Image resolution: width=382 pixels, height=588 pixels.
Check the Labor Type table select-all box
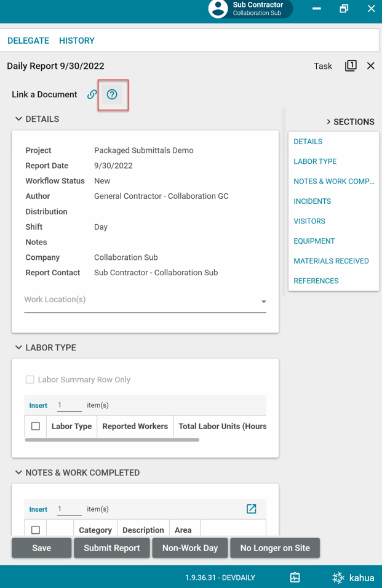tap(36, 426)
